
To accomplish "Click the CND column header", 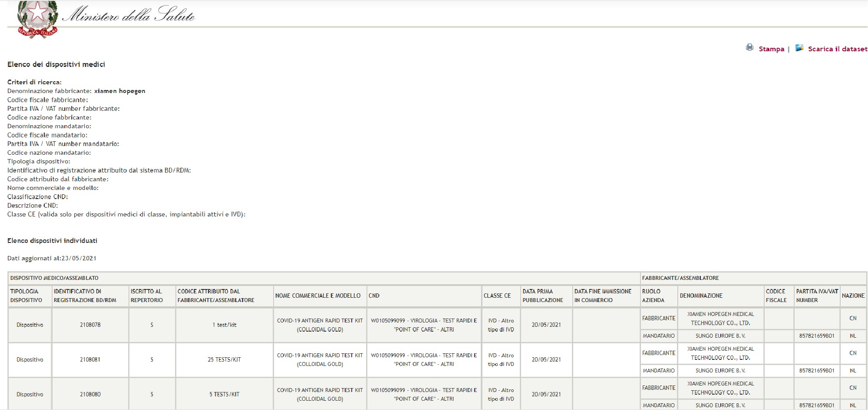I will point(424,296).
